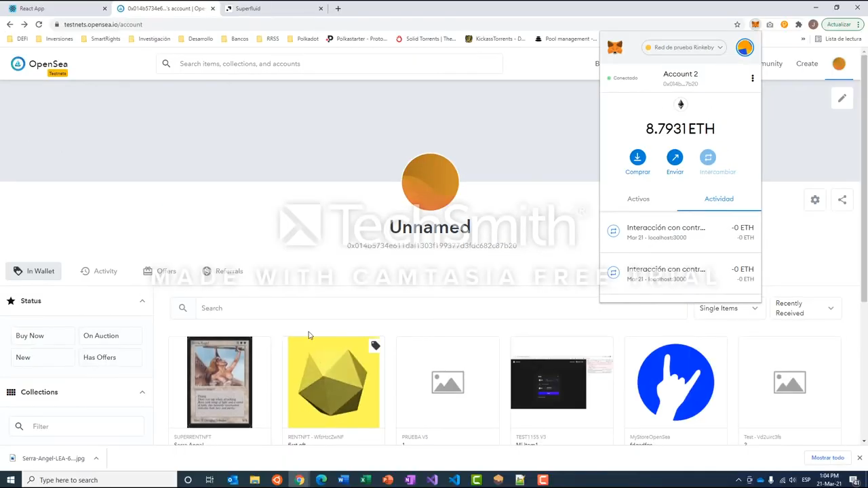
Task: Go back with browser back arrow
Action: pyautogui.click(x=9, y=24)
